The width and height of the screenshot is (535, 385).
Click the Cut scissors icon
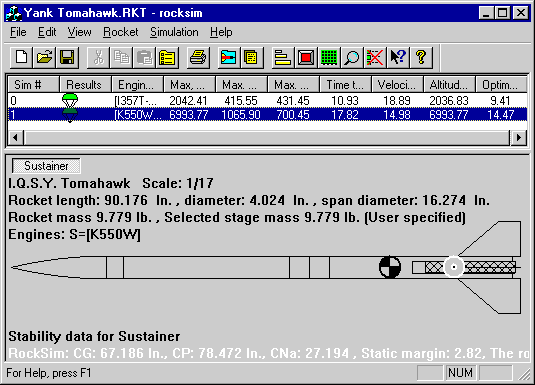coord(98,57)
